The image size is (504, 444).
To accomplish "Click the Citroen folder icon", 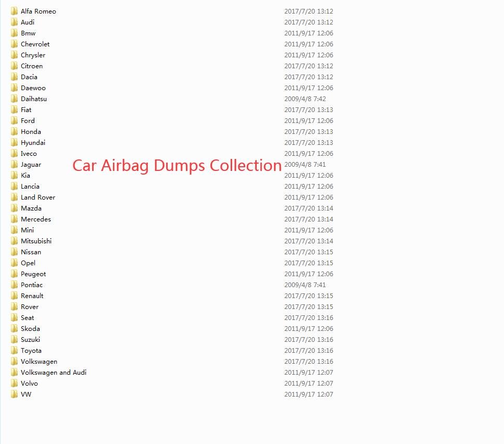I will (14, 66).
